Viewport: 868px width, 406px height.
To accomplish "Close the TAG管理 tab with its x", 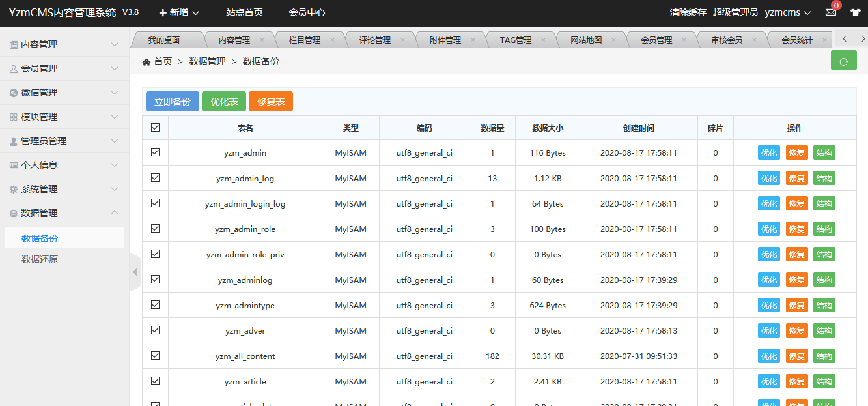I will click(544, 40).
